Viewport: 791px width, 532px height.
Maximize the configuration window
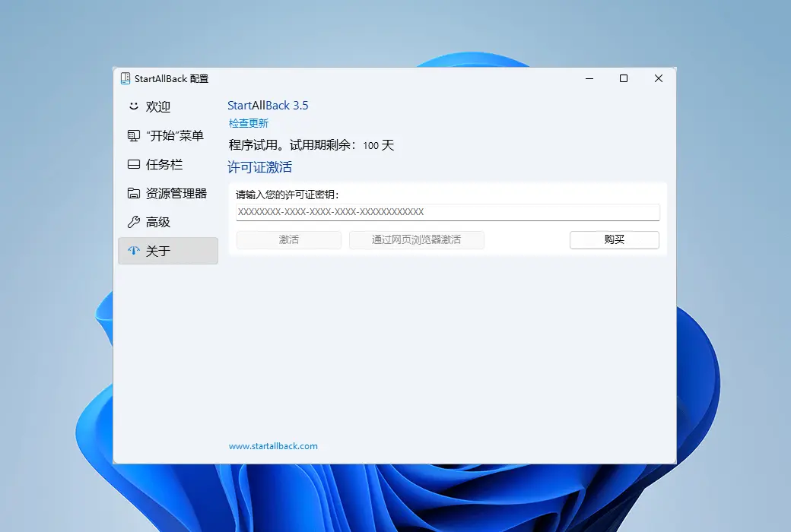tap(624, 78)
